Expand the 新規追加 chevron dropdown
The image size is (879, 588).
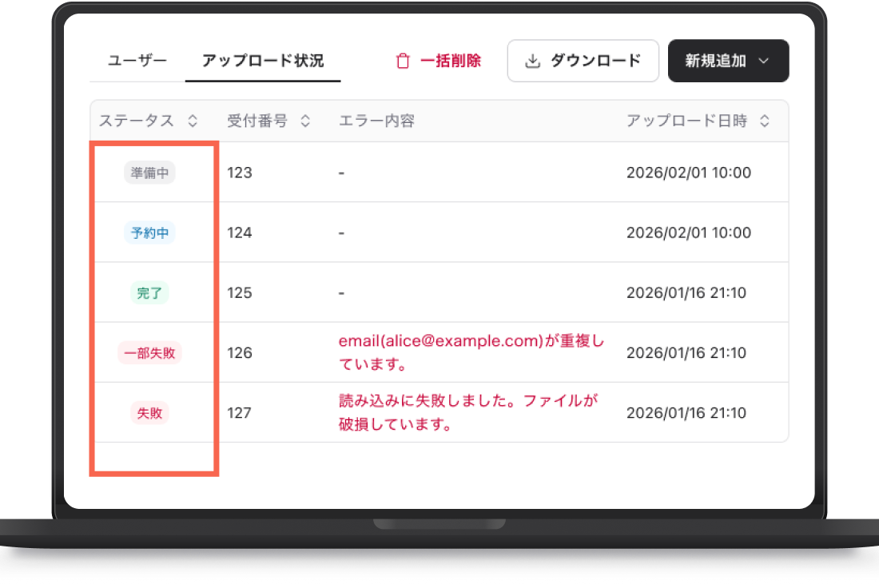point(763,61)
